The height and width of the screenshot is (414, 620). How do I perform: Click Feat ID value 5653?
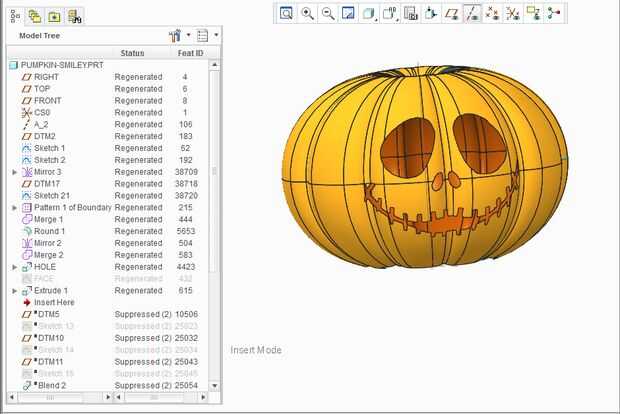click(x=186, y=231)
